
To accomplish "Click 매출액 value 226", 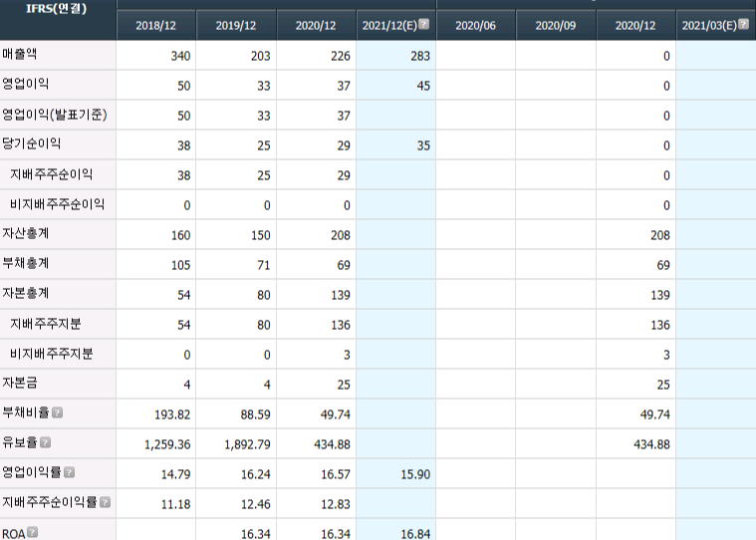I will point(341,56).
